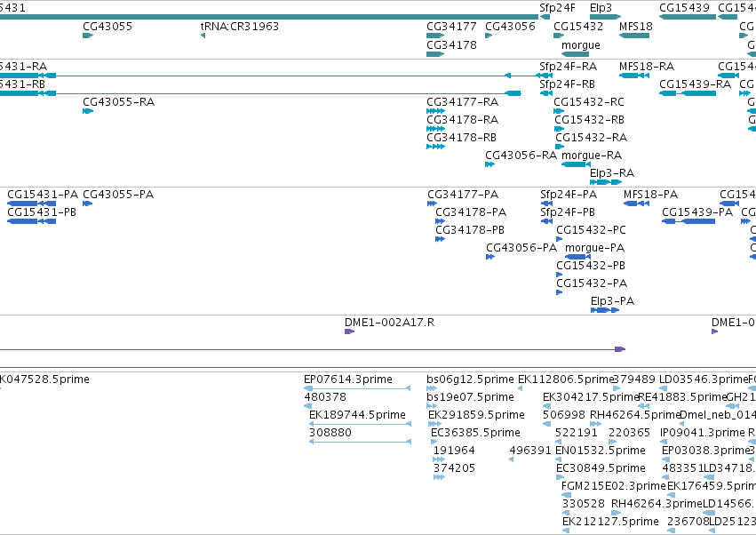Click the CG34178-PB protein label
This screenshot has width=756, height=535.
(x=470, y=230)
